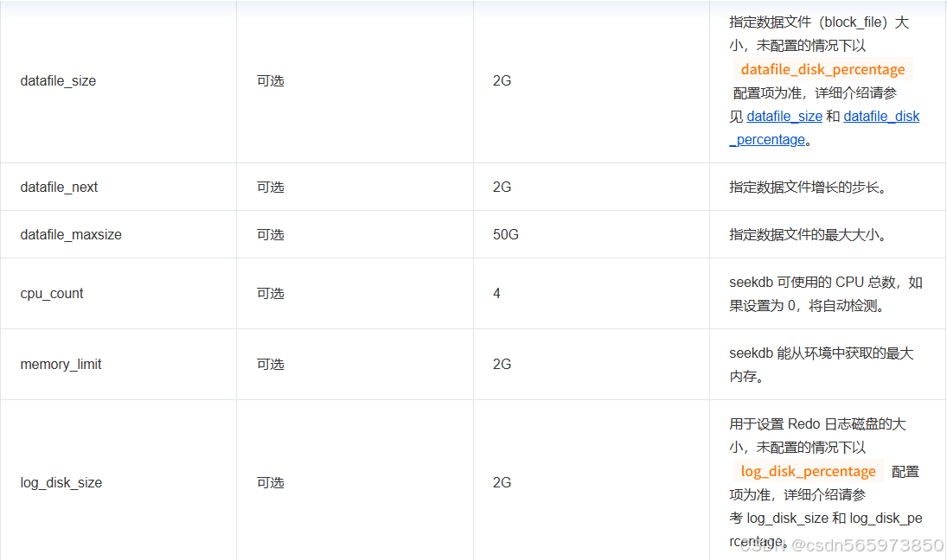Click the 4 default value of cpu_count

496,293
